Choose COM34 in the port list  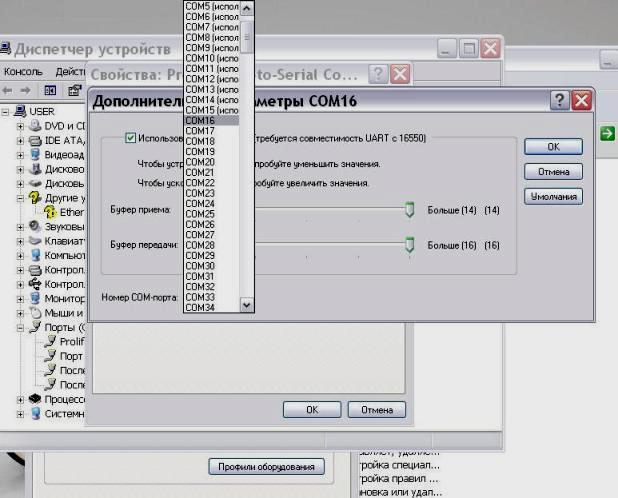tap(211, 307)
